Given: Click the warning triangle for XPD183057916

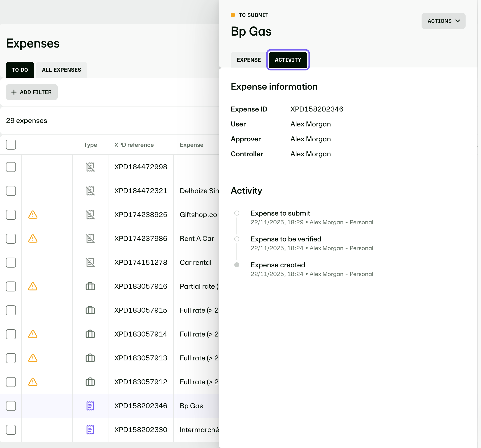Looking at the screenshot, I should (x=33, y=286).
